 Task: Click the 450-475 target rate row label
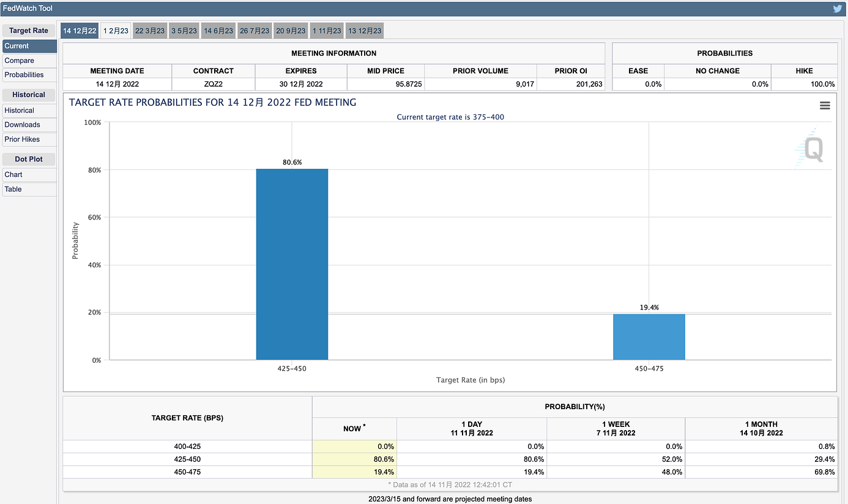(187, 472)
